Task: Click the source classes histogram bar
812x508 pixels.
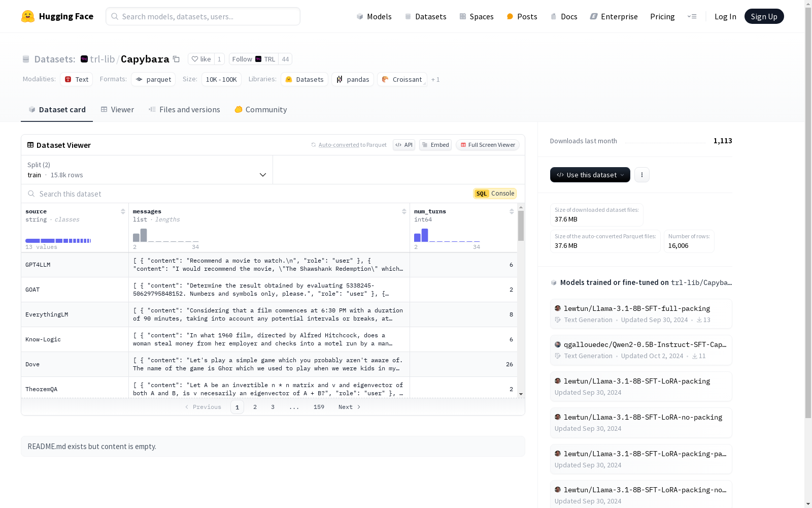Action: 58,241
